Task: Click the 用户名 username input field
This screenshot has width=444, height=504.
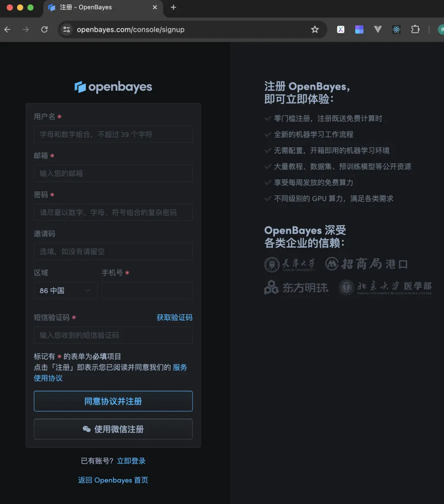Action: coord(113,134)
